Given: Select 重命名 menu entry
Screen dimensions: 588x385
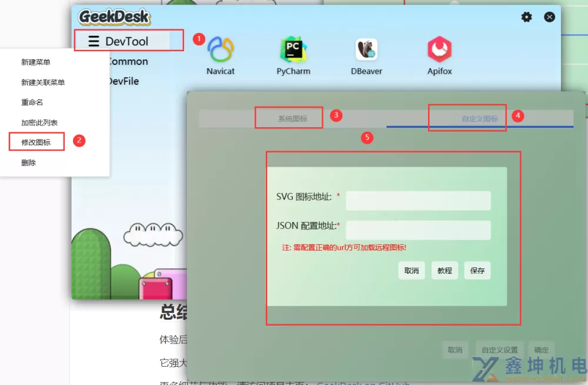Looking at the screenshot, I should pos(32,102).
